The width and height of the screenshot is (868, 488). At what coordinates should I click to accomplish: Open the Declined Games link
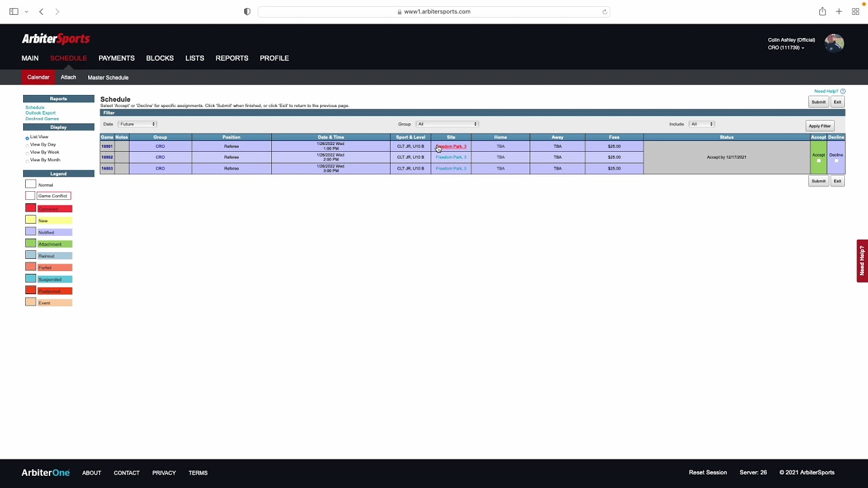[x=42, y=119]
